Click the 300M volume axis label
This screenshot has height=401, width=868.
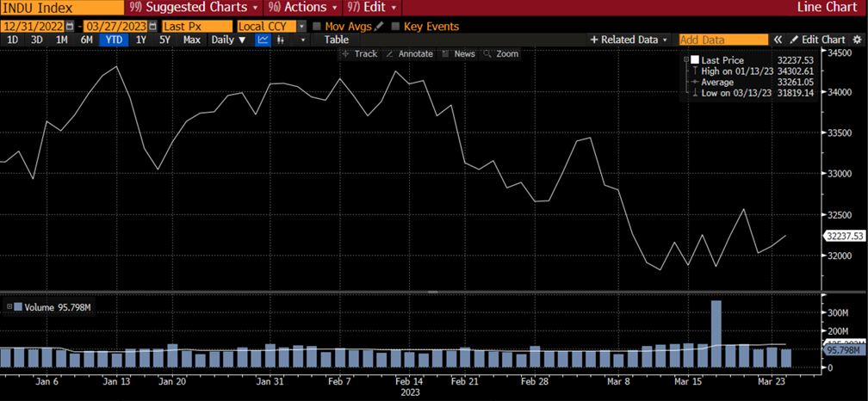click(838, 312)
